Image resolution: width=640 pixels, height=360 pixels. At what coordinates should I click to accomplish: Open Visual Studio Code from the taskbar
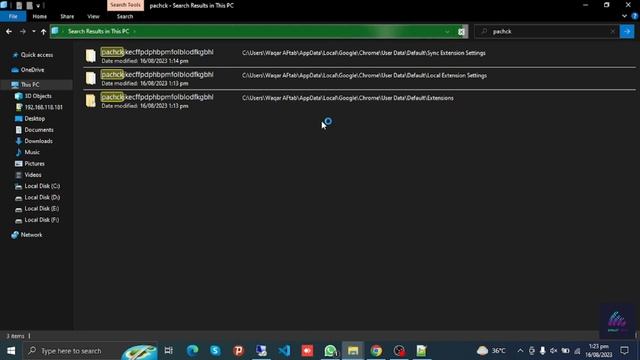tap(284, 351)
